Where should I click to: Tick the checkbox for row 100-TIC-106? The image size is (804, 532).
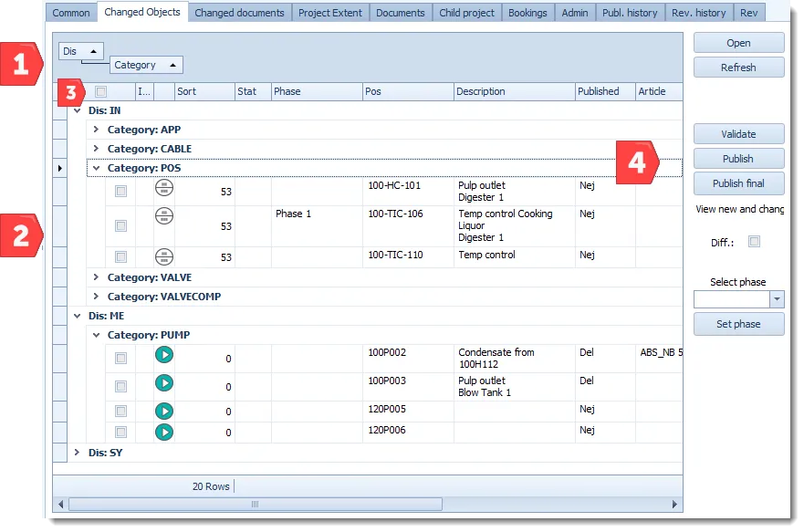coord(121,225)
